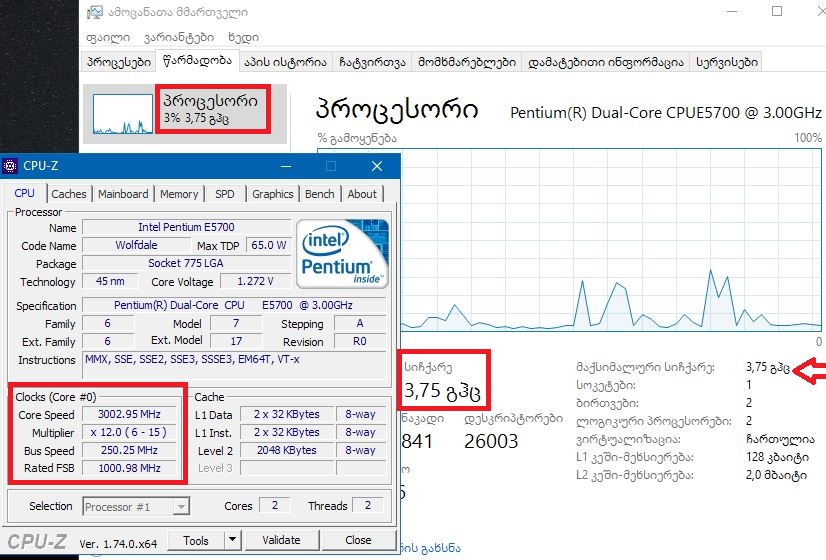This screenshot has height=560, width=826.
Task: Open Task Manager ვარიანტები menu
Action: pyautogui.click(x=179, y=37)
